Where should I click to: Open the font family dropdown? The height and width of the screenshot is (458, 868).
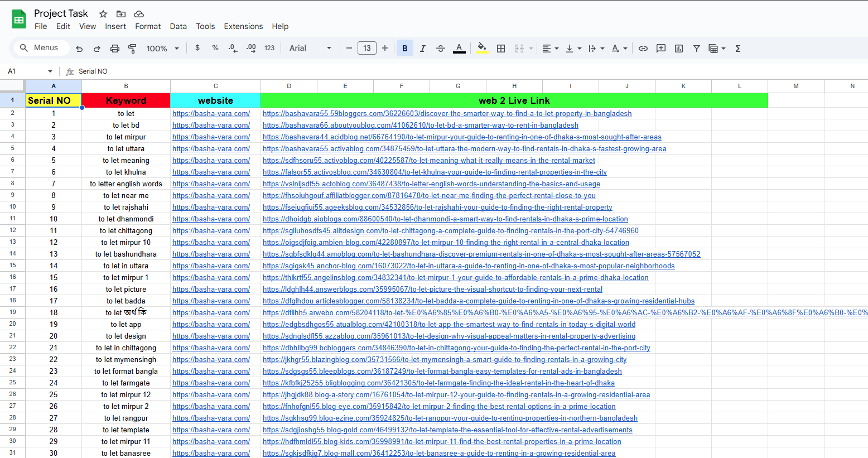point(310,48)
